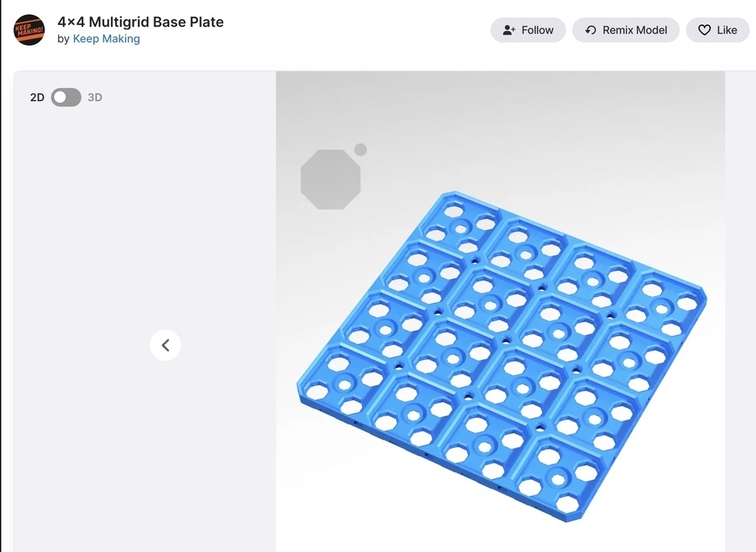
Task: Click the small dot beside the octagon shape
Action: [361, 149]
